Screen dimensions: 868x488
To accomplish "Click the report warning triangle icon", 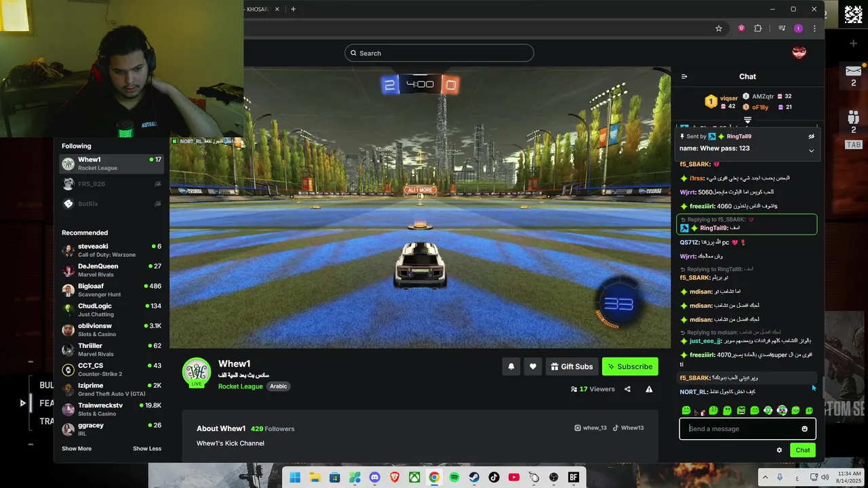I will pyautogui.click(x=649, y=389).
